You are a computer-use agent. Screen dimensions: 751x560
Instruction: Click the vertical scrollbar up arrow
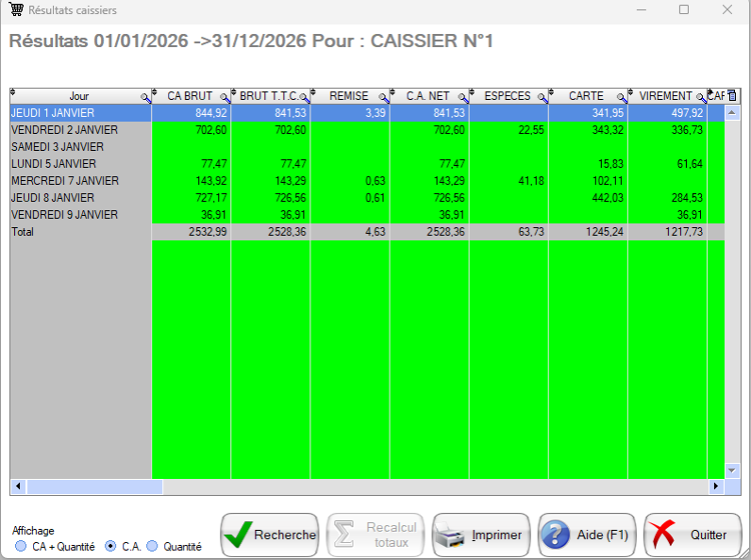[732, 113]
